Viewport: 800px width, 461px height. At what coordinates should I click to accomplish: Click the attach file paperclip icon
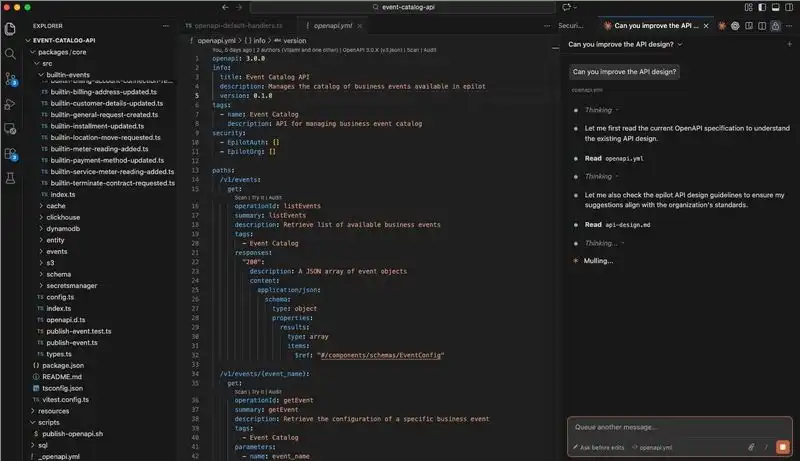click(751, 447)
